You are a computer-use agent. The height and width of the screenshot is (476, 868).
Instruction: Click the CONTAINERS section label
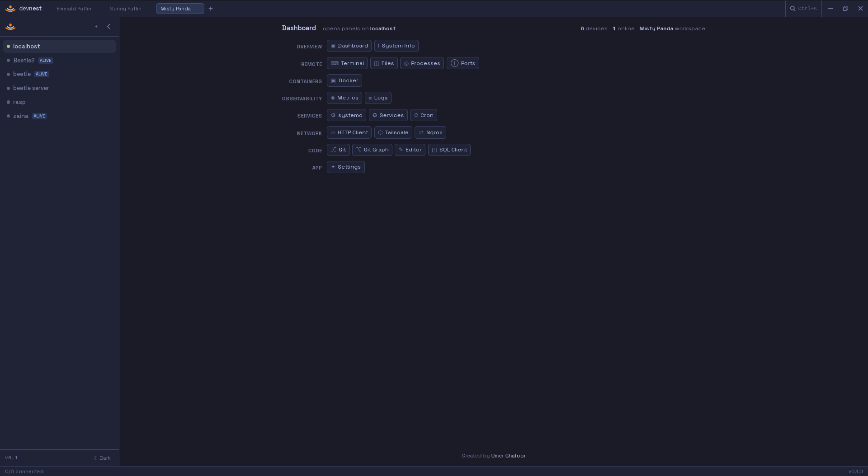tap(305, 81)
